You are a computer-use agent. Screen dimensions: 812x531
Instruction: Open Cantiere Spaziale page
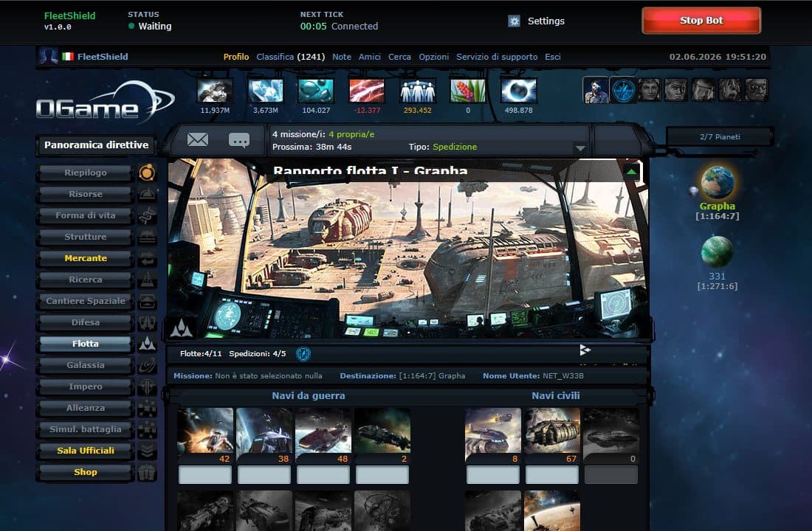[x=86, y=301]
